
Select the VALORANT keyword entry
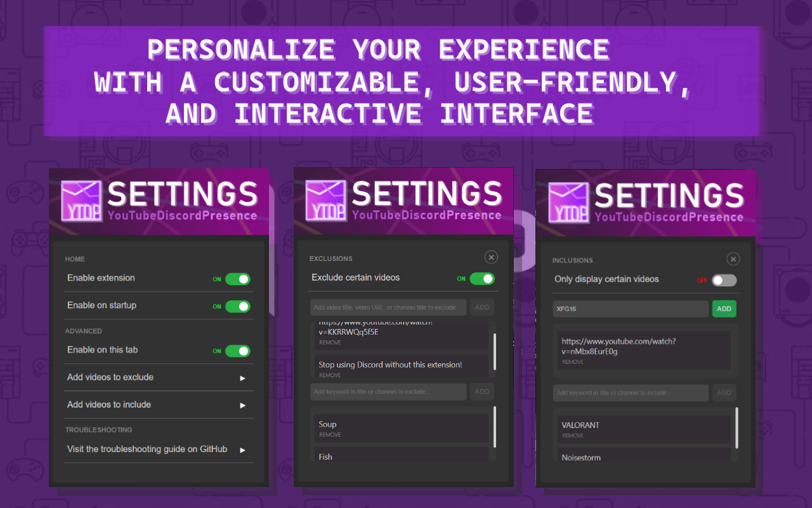click(644, 429)
